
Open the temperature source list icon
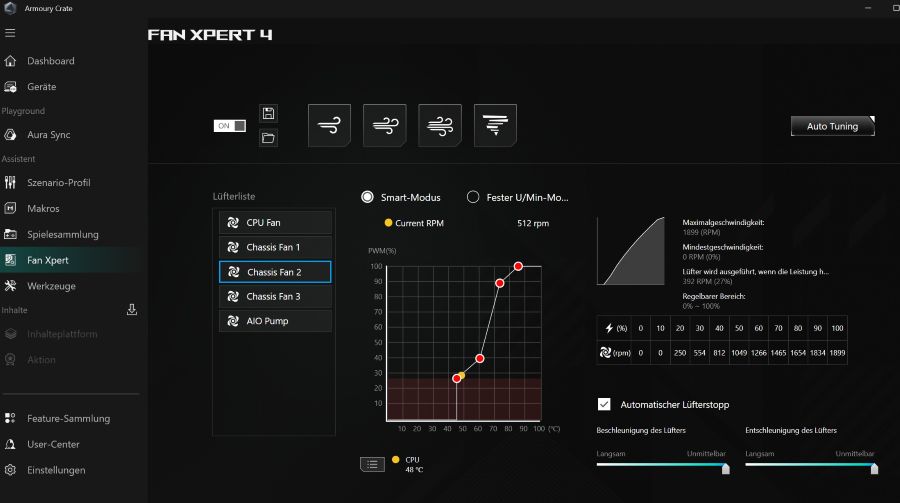tap(372, 463)
